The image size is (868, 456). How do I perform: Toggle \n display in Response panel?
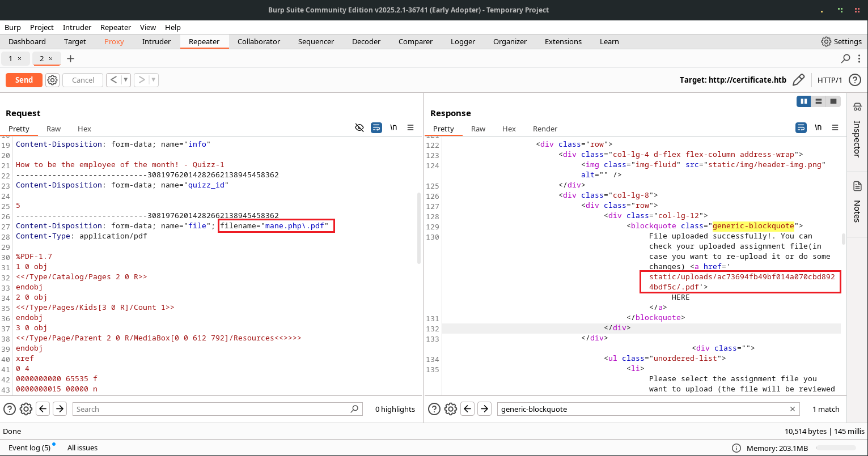(x=818, y=128)
